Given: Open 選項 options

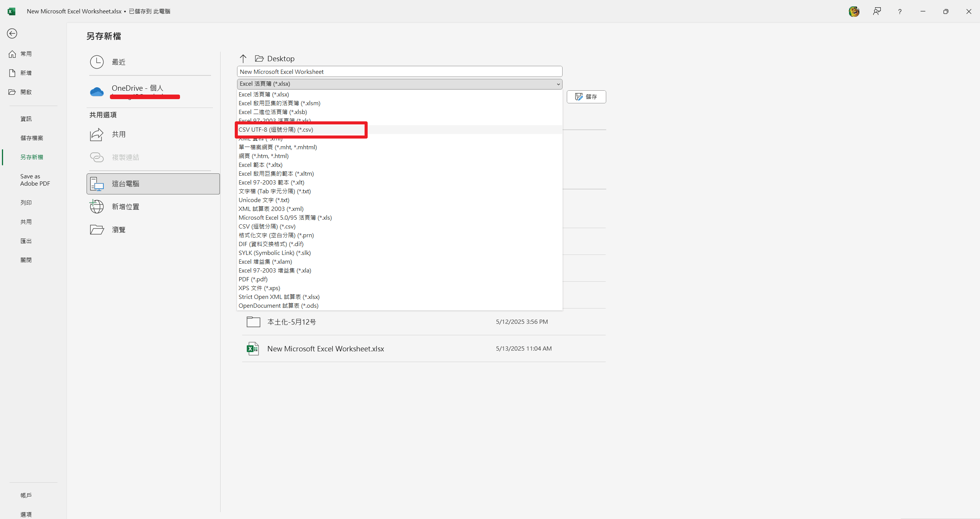Looking at the screenshot, I should pyautogui.click(x=26, y=514).
